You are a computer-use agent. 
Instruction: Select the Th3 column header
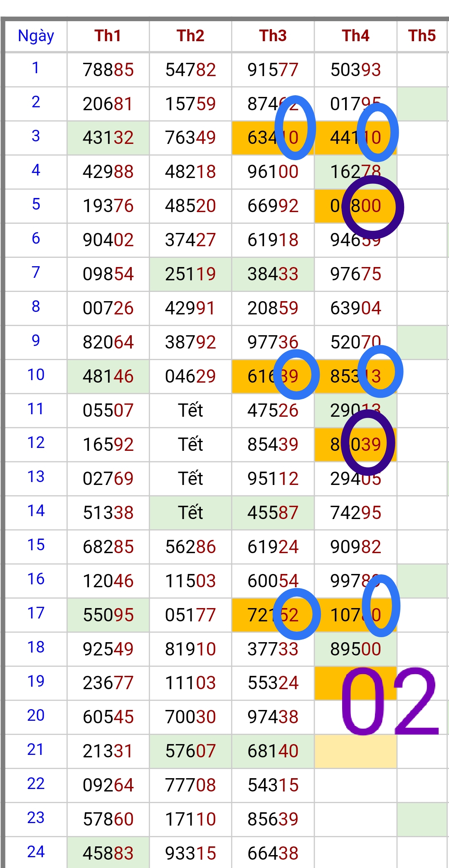[273, 36]
